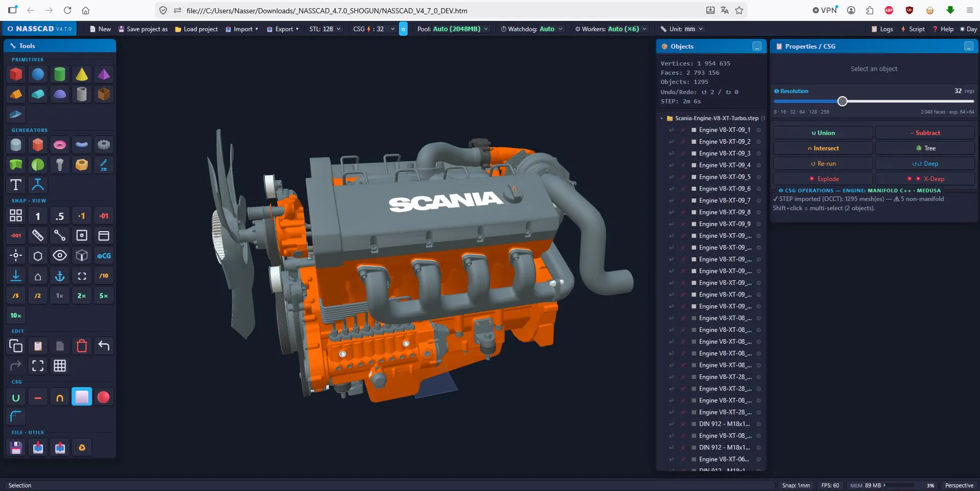Click the anchor tool icon
Screen dimensions: 980x491
(60, 276)
